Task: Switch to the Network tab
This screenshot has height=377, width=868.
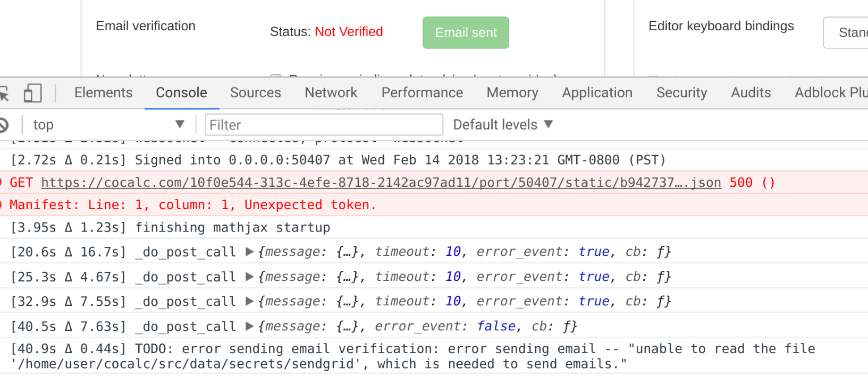Action: (331, 92)
